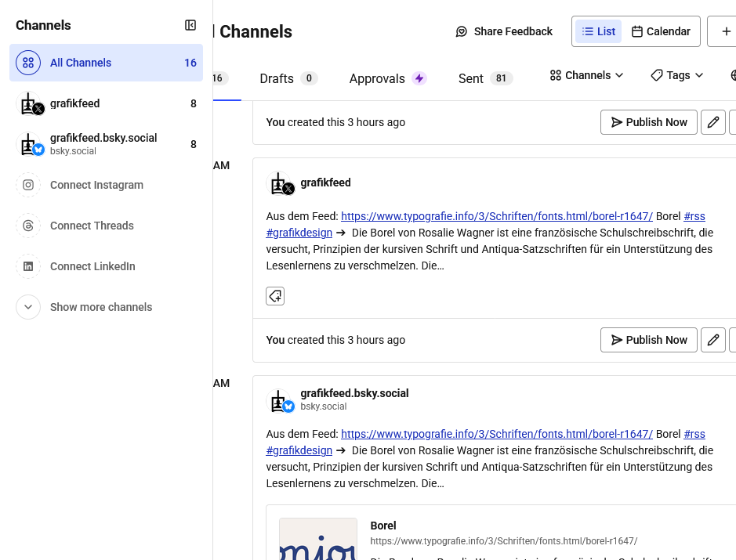This screenshot has width=736, height=560.
Task: Click Connect Instagram label
Action: click(x=96, y=185)
